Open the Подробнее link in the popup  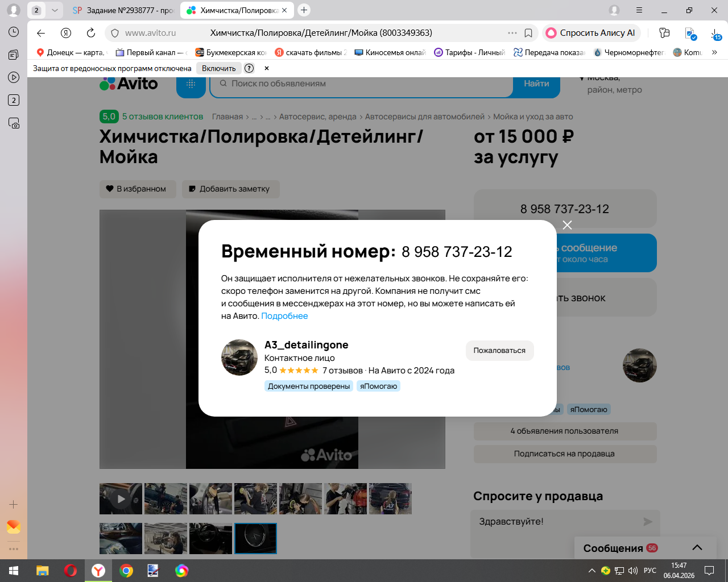[284, 316]
